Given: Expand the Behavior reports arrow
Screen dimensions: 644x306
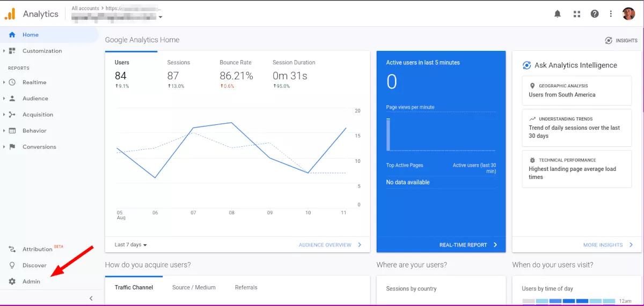Looking at the screenshot, I should [x=4, y=131].
